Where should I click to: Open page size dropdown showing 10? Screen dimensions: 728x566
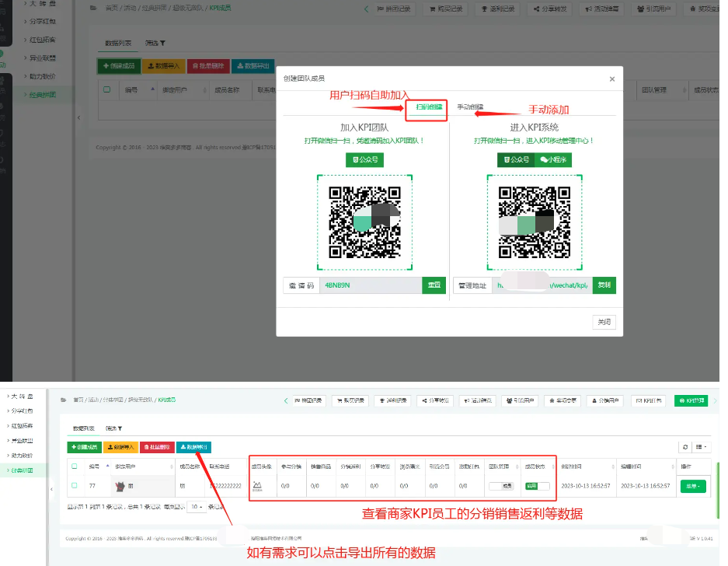coord(197,506)
